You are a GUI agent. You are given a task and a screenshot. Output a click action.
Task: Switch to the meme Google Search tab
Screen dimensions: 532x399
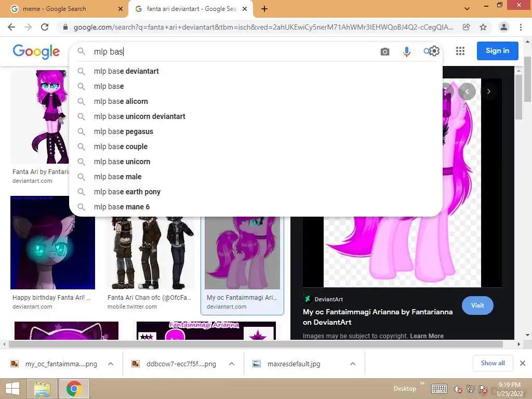coord(64,9)
